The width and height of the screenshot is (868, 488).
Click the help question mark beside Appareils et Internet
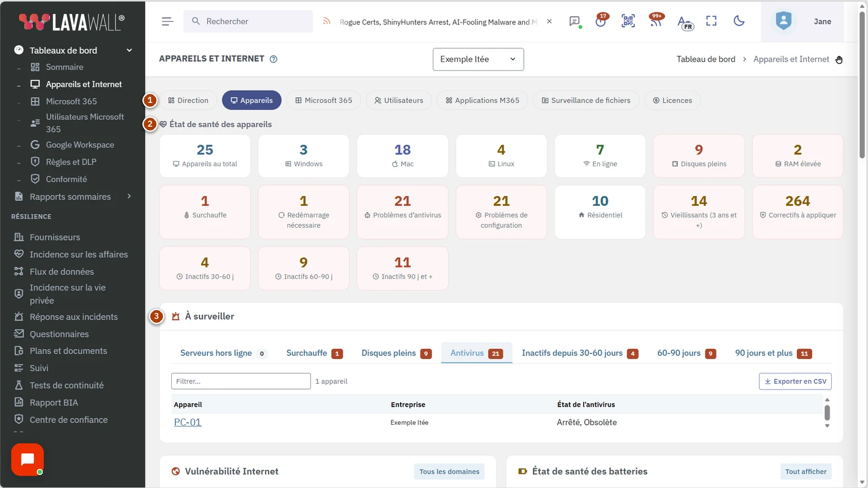pyautogui.click(x=274, y=59)
